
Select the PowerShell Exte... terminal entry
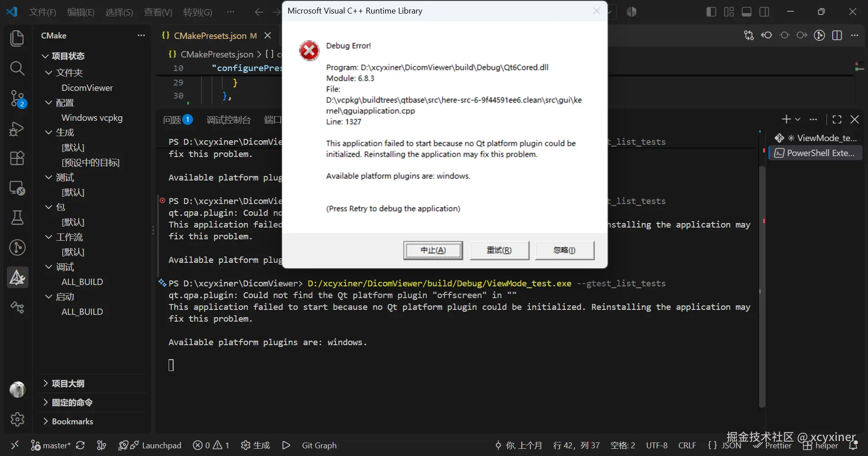(x=816, y=153)
